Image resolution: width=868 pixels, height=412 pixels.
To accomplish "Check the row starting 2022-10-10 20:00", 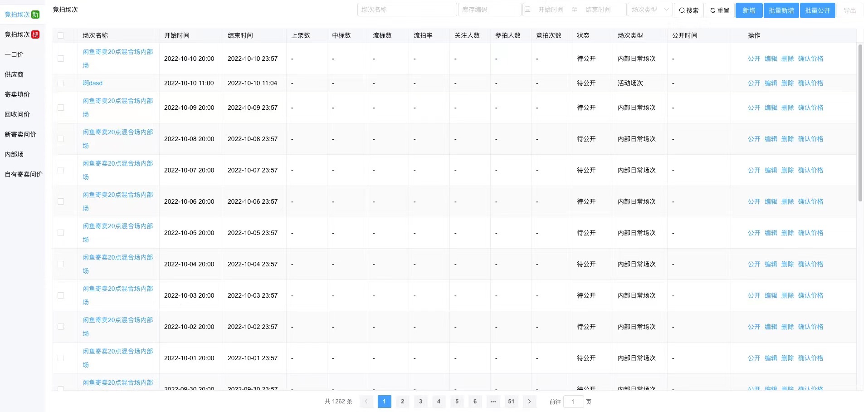I will 61,59.
